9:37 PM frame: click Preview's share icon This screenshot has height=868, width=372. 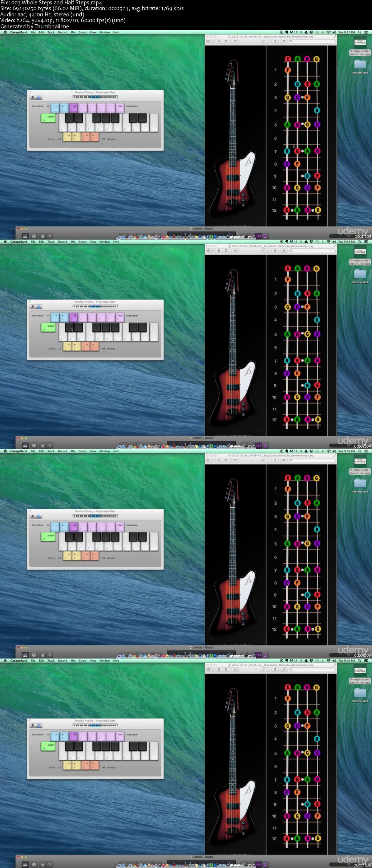[x=235, y=41]
